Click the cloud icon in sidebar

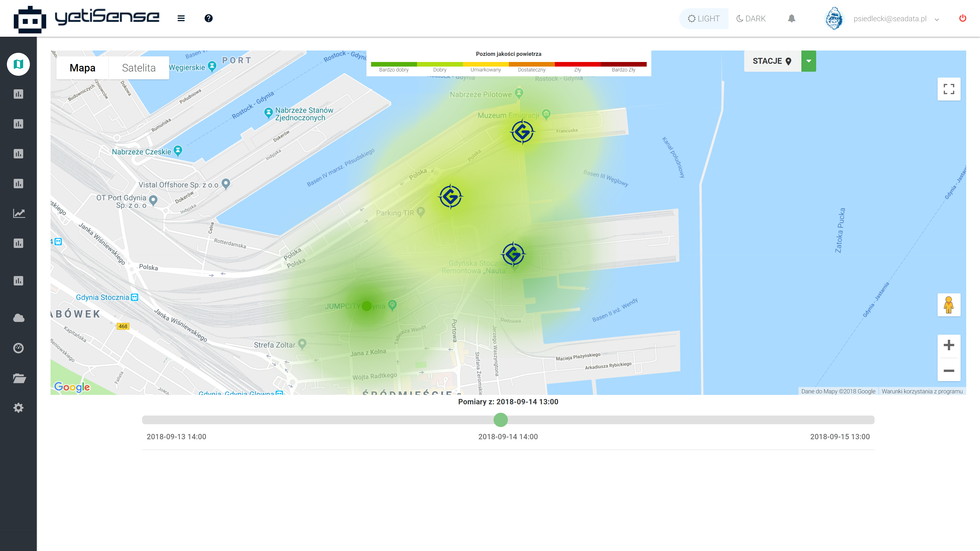pyautogui.click(x=18, y=318)
